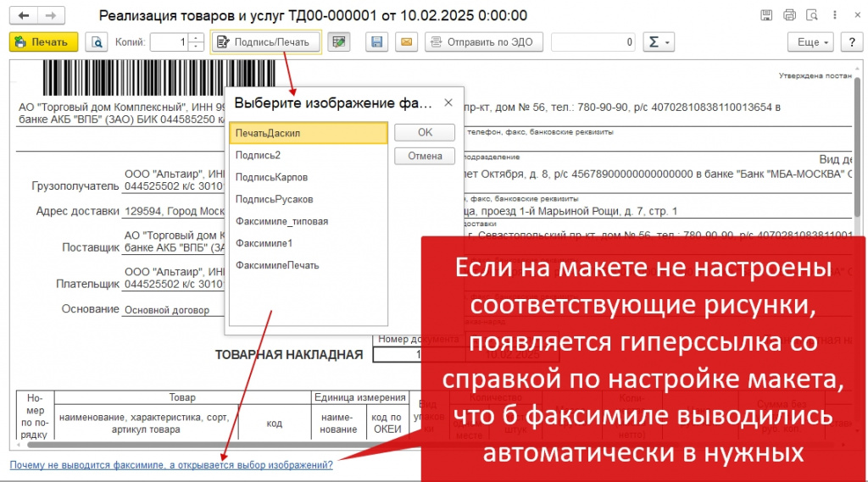The width and height of the screenshot is (868, 482).
Task: Click Отмена in the dialog
Action: [425, 156]
